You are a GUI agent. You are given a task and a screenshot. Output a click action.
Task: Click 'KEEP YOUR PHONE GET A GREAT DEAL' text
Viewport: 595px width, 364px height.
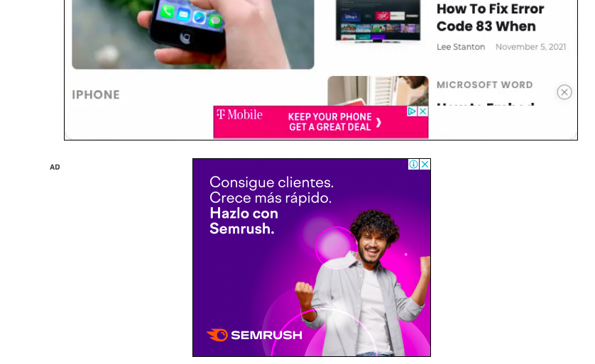pos(329,122)
